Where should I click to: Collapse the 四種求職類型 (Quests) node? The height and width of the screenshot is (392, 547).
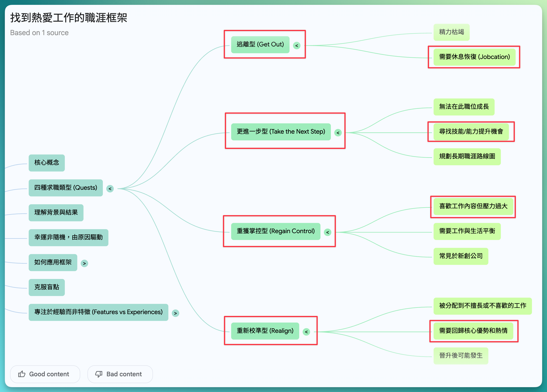pos(110,189)
